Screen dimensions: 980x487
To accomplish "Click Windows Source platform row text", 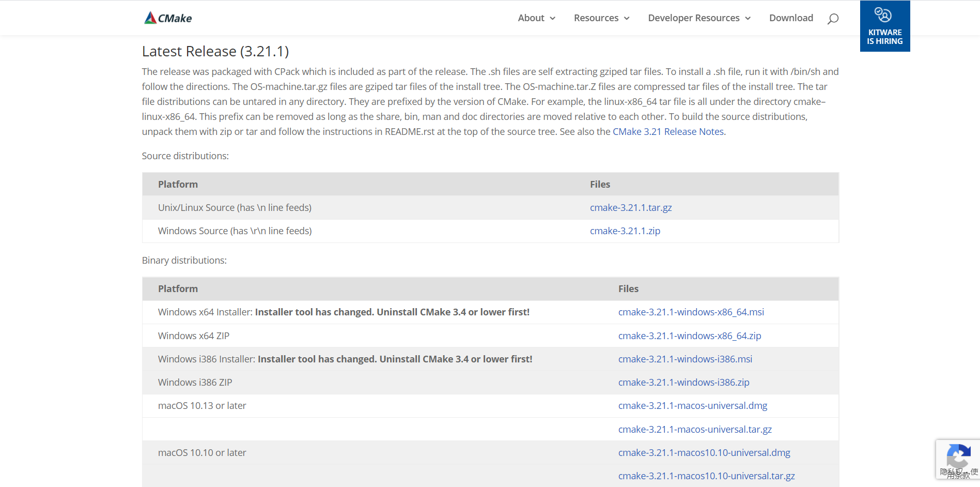I will [235, 231].
